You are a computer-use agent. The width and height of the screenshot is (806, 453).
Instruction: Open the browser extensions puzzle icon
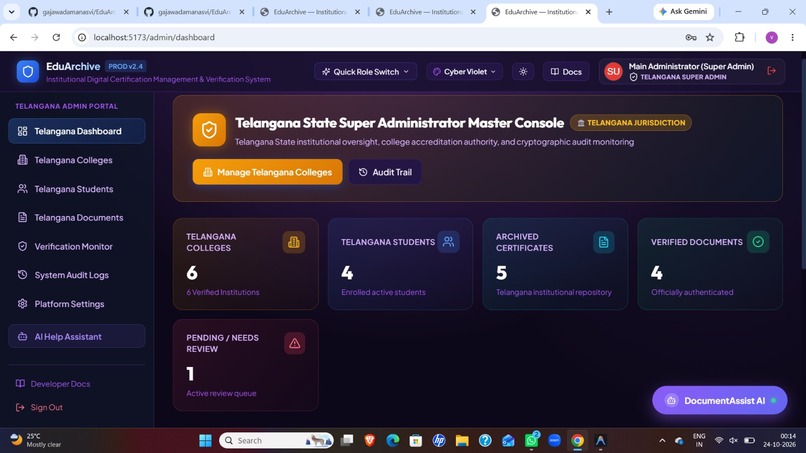(x=739, y=37)
